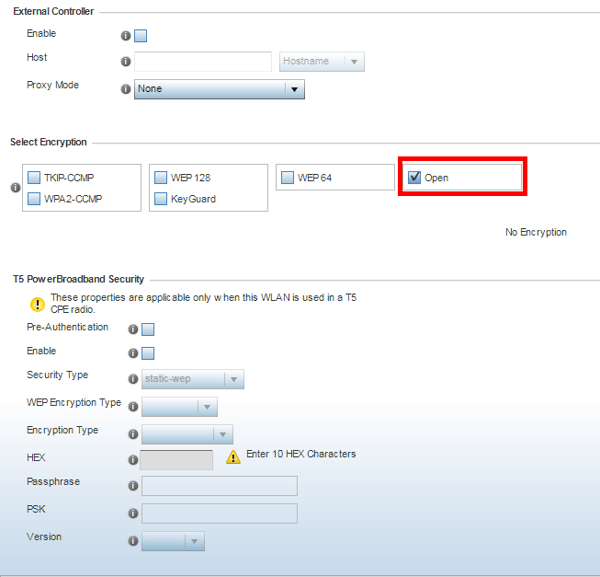Click the info icon beside Proxy Mode
600x577 pixels.
coord(126,89)
